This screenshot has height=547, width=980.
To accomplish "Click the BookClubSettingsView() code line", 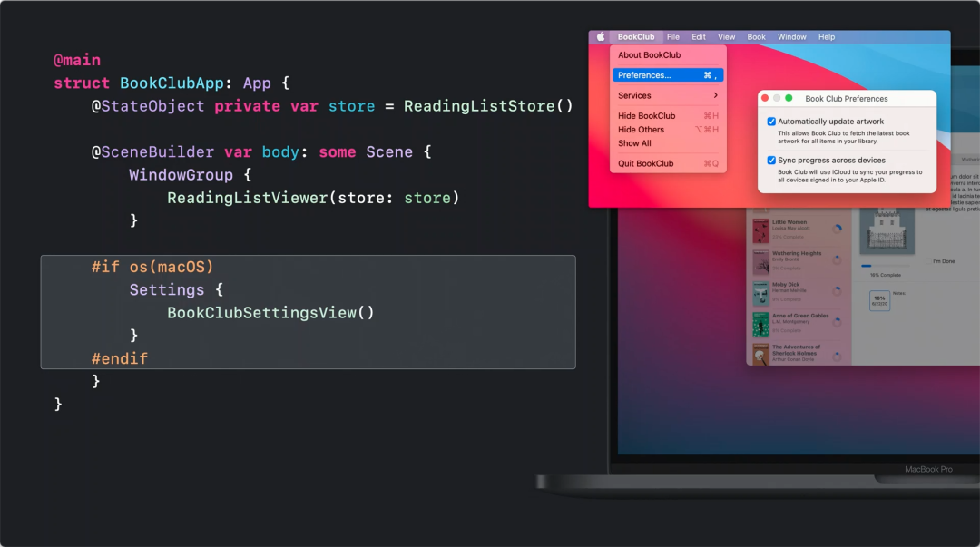I will [270, 313].
